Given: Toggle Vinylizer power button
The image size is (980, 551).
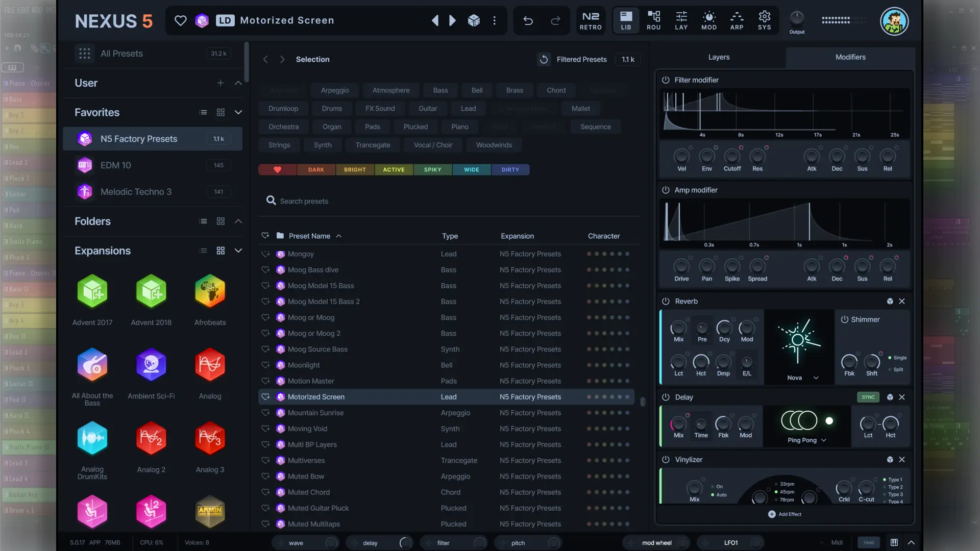Looking at the screenshot, I should point(666,460).
